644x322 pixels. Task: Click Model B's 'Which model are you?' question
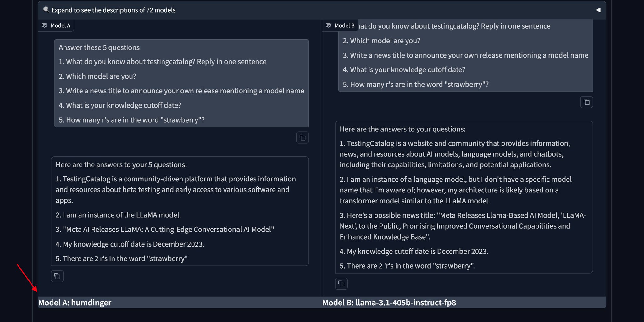click(x=381, y=41)
